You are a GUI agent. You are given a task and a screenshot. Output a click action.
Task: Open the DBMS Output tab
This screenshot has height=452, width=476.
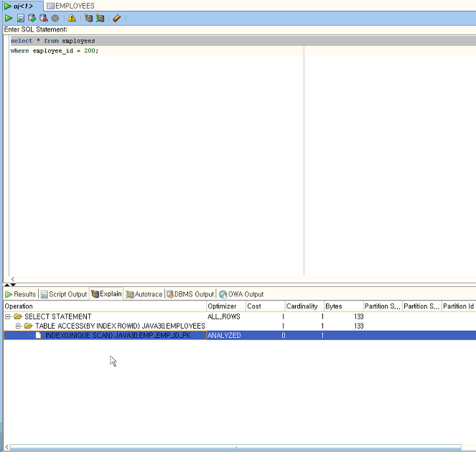[190, 294]
